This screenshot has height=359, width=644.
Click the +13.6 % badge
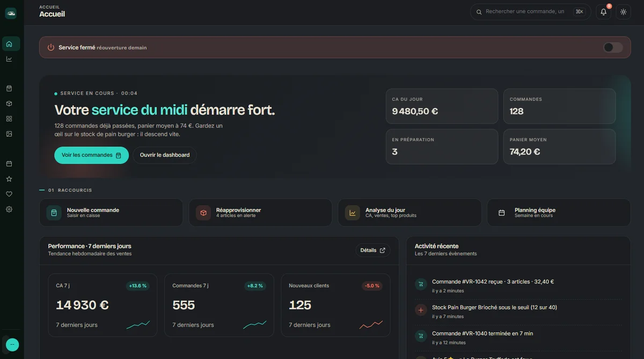pos(138,286)
